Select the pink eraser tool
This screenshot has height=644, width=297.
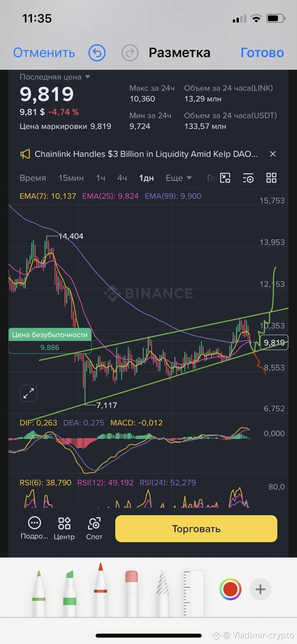(x=131, y=593)
